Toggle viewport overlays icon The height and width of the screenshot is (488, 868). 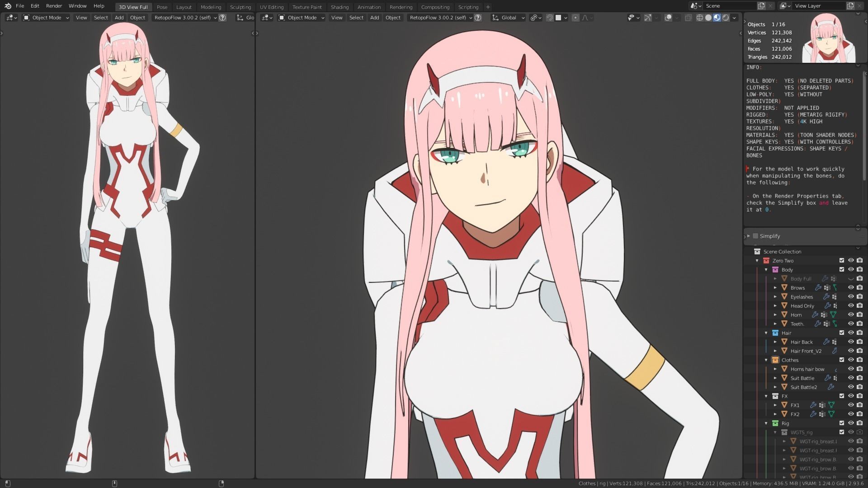(x=668, y=18)
